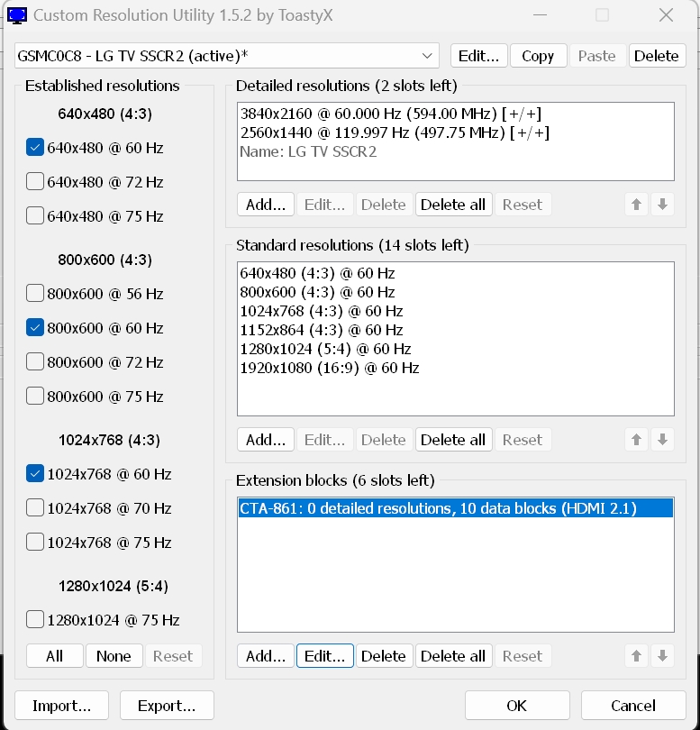Click move-up arrow in Standard resolutions
This screenshot has width=700, height=730.
point(637,440)
